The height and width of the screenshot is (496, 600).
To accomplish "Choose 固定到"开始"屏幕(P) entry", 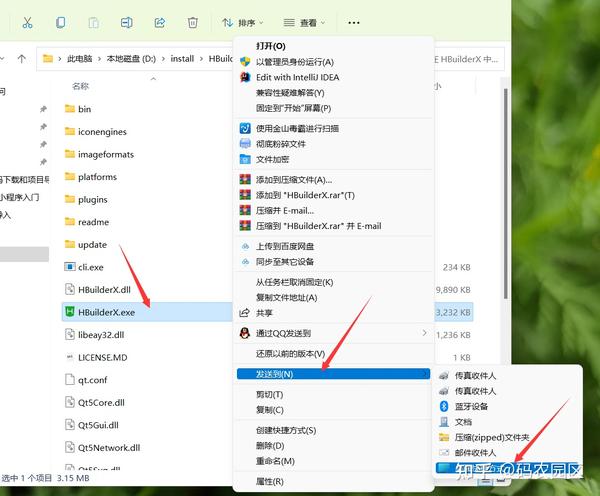I will tap(334, 108).
